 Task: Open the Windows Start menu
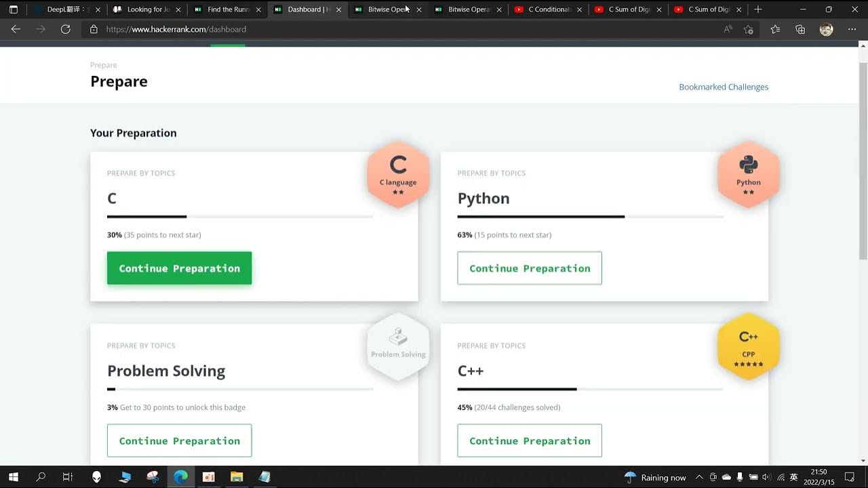point(13,477)
